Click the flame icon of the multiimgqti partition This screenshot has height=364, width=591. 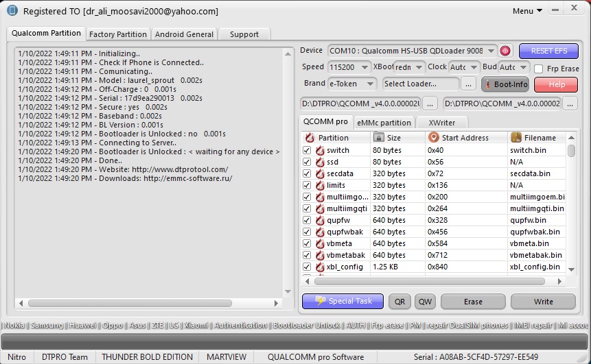(x=320, y=208)
